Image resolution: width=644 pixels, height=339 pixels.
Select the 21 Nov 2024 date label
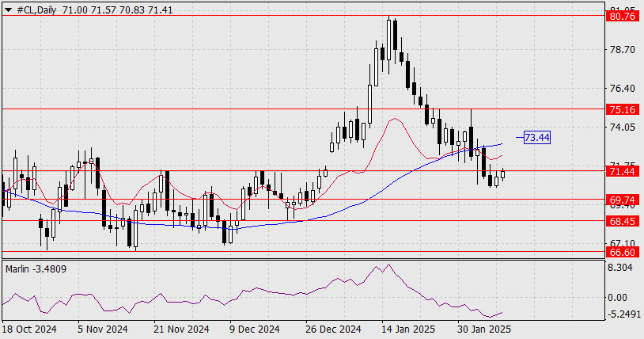pos(181,329)
